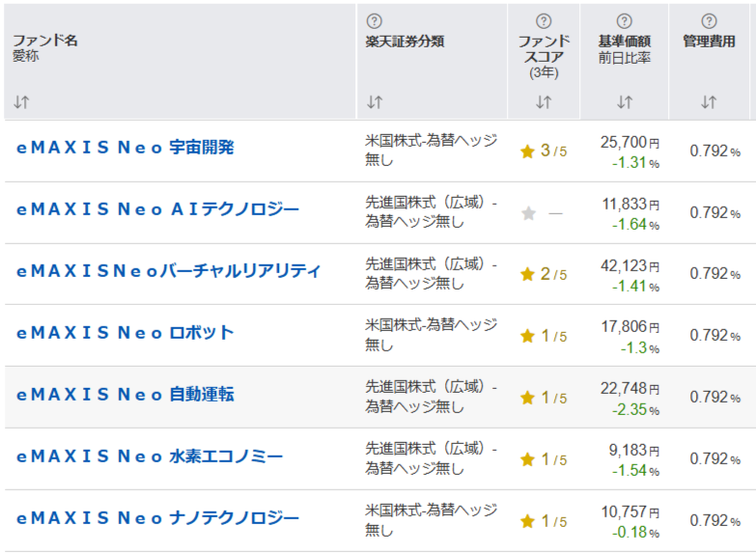
Task: Click classification text in 自動運転 row
Action: point(431,397)
